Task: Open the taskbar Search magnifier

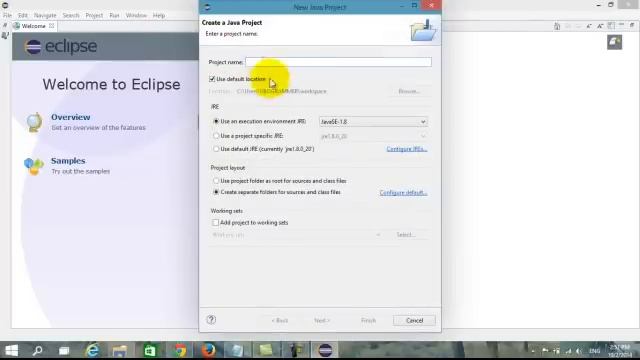Action: (x=38, y=350)
